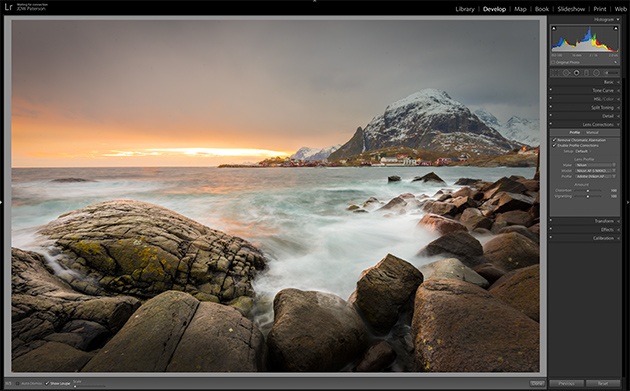Open the Book module
The height and width of the screenshot is (391, 630).
[542, 9]
